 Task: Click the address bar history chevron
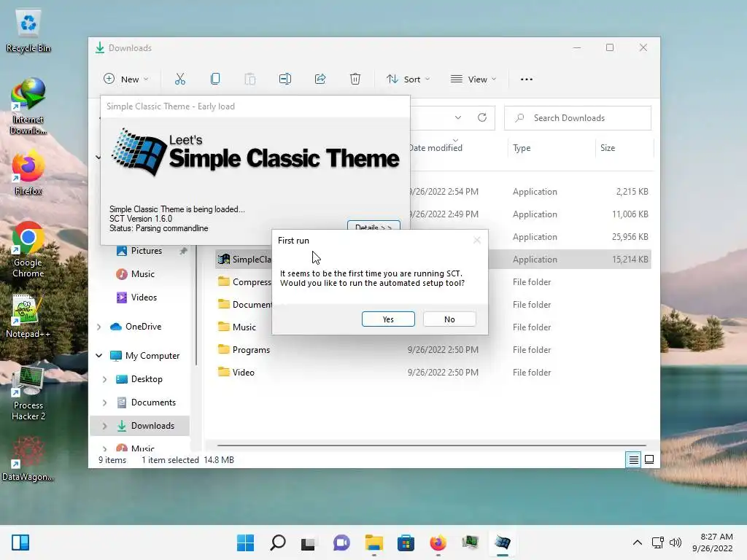pos(458,117)
